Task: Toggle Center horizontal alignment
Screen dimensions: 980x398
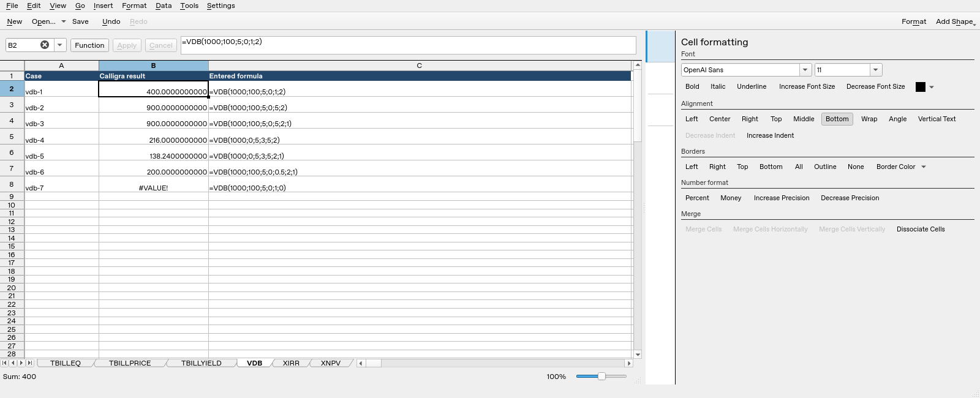Action: (x=720, y=119)
